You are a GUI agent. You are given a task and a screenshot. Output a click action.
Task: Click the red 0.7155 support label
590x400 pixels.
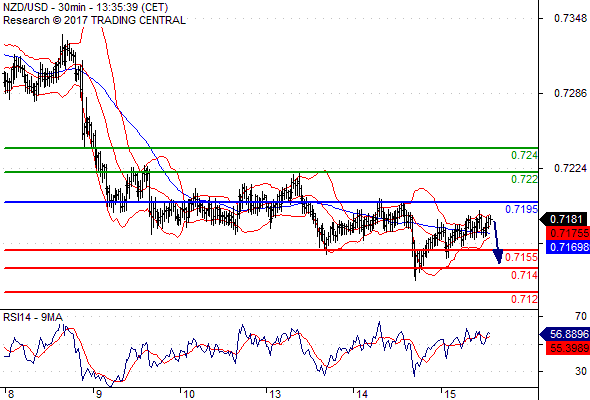tap(522, 257)
